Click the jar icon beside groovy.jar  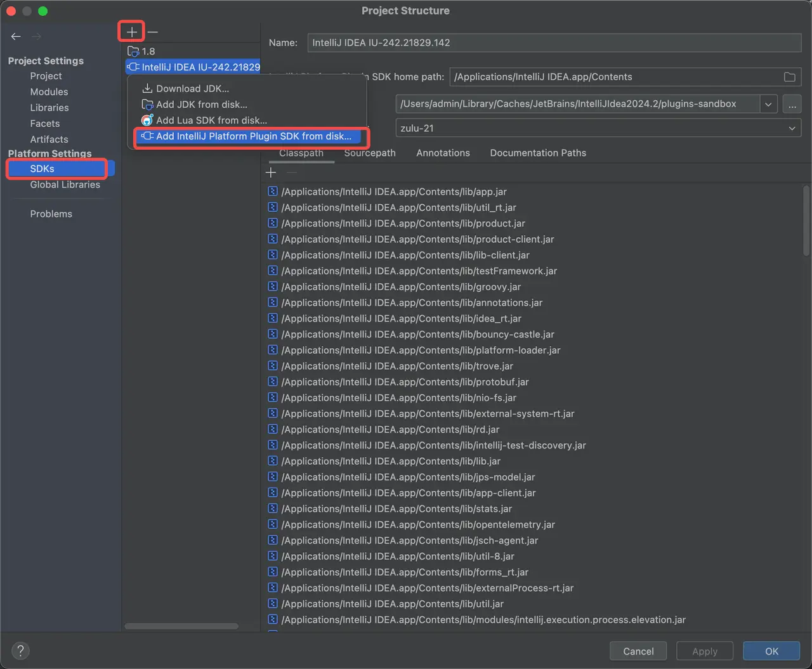click(273, 287)
